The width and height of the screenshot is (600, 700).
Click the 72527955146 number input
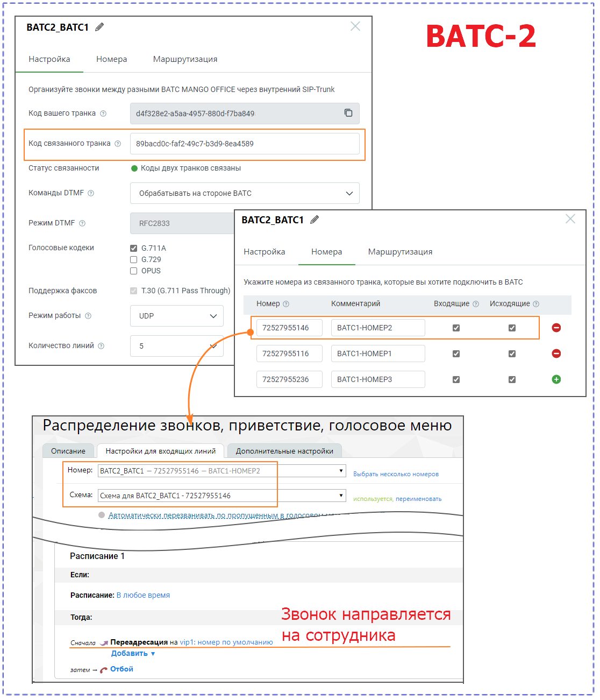[289, 328]
